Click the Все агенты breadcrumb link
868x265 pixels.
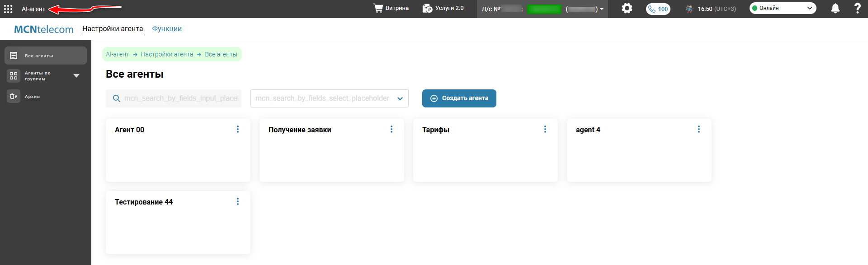point(221,54)
